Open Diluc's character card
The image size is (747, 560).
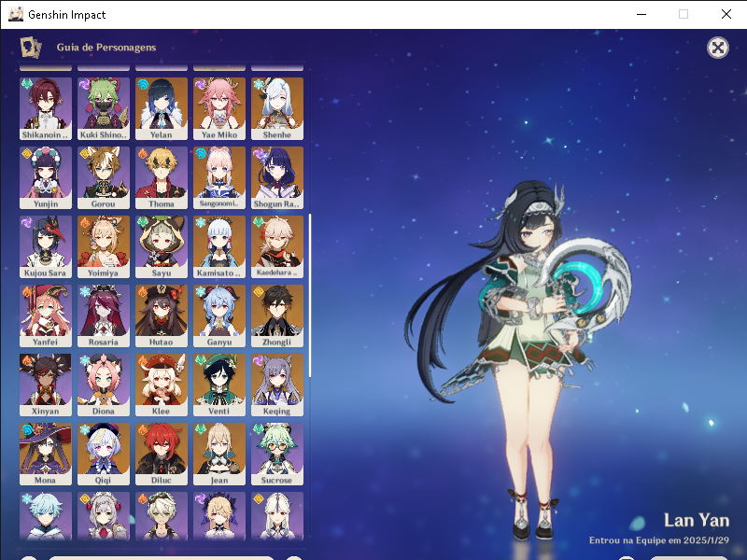(162, 454)
